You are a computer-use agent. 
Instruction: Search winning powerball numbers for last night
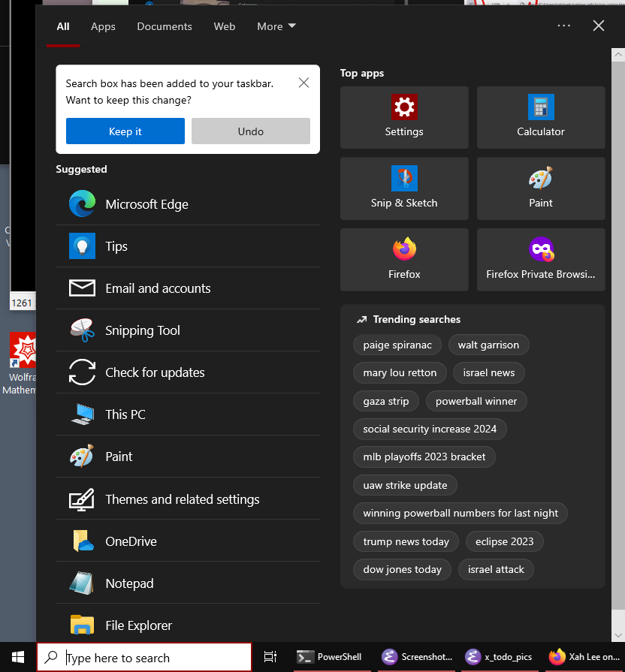[460, 513]
